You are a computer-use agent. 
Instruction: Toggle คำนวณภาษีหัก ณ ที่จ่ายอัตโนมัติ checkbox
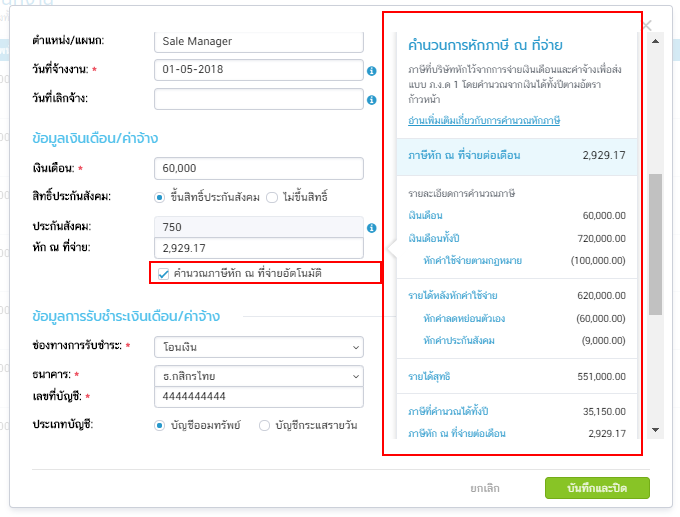pyautogui.click(x=163, y=274)
